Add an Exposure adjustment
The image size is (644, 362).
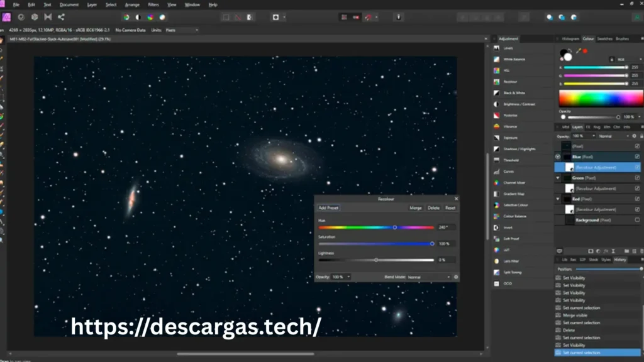click(x=523, y=138)
